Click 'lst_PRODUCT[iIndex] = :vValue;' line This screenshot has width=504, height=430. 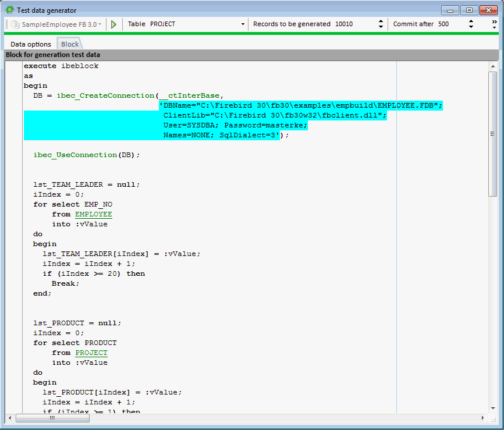[x=112, y=392]
